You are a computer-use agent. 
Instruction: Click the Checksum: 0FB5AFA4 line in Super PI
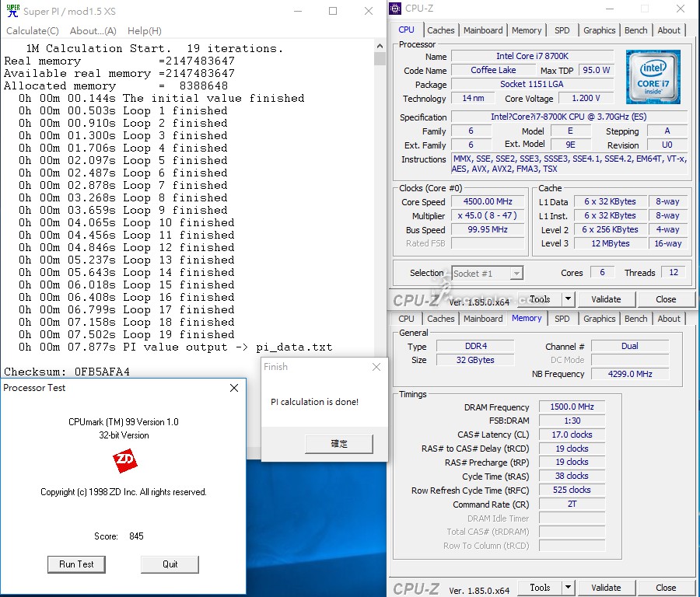(x=67, y=372)
